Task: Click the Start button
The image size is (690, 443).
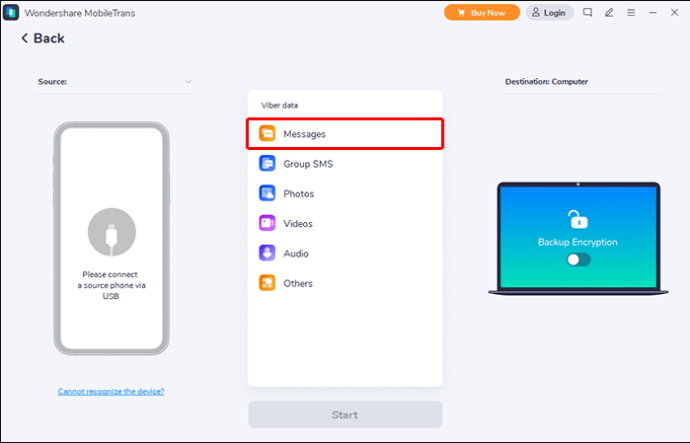Action: [x=345, y=414]
